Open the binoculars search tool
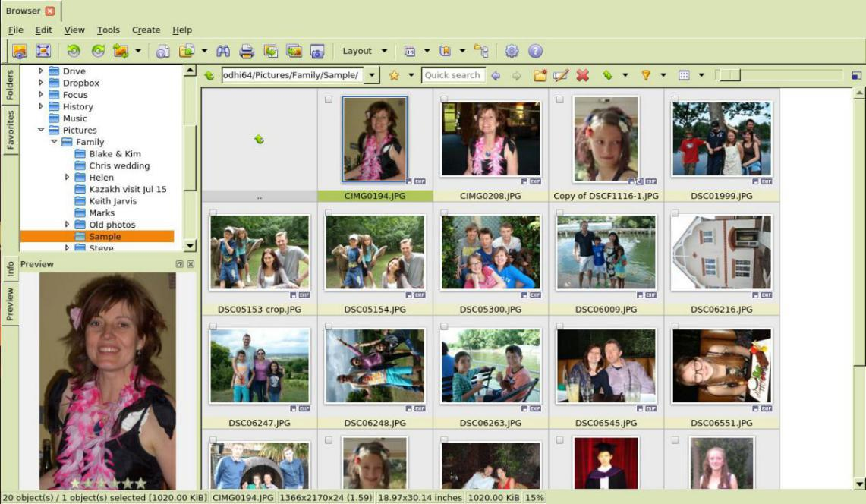Image resolution: width=866 pixels, height=504 pixels. [x=223, y=52]
